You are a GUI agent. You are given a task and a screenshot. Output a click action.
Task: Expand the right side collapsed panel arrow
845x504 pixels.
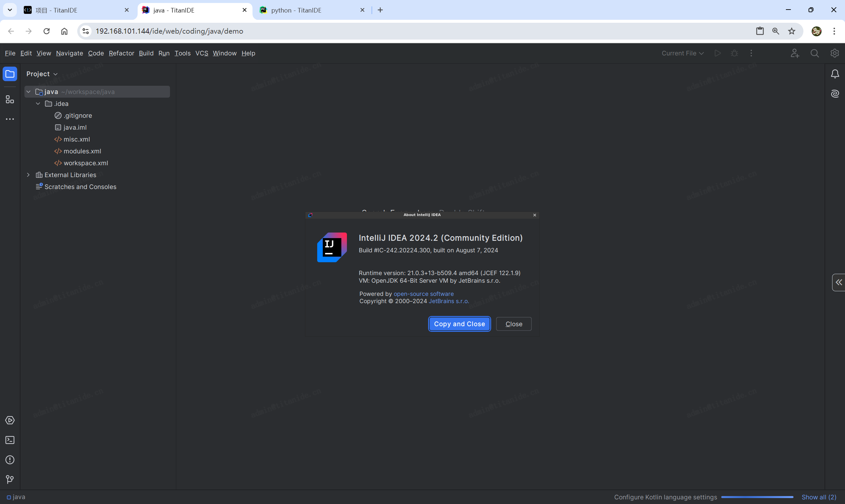(838, 282)
